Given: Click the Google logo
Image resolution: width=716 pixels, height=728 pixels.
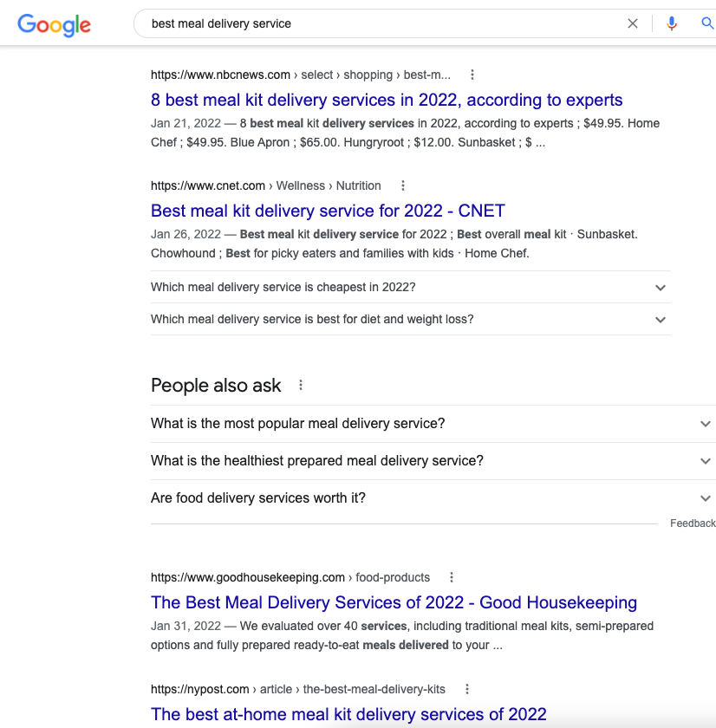Looking at the screenshot, I should 54,24.
